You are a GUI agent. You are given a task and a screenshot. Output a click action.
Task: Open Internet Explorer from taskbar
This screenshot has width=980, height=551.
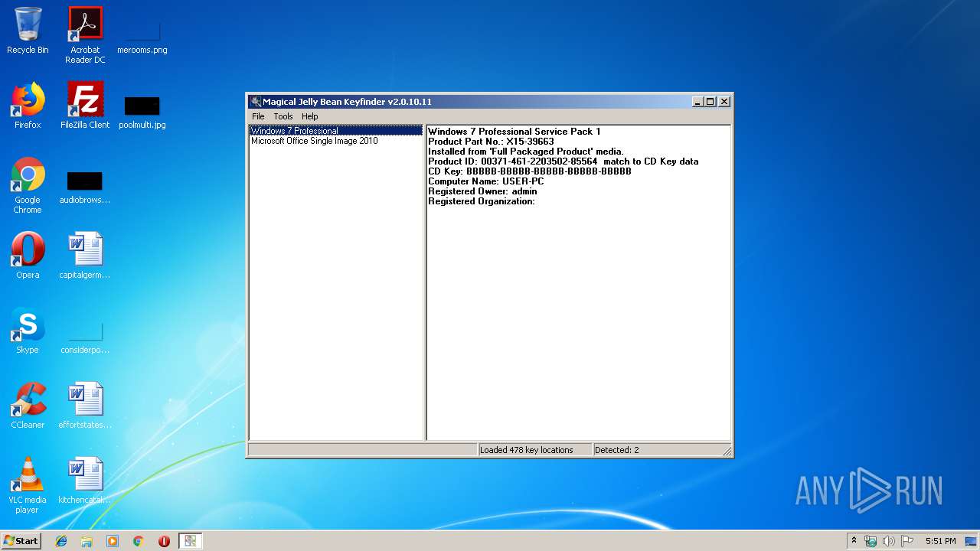pos(61,541)
